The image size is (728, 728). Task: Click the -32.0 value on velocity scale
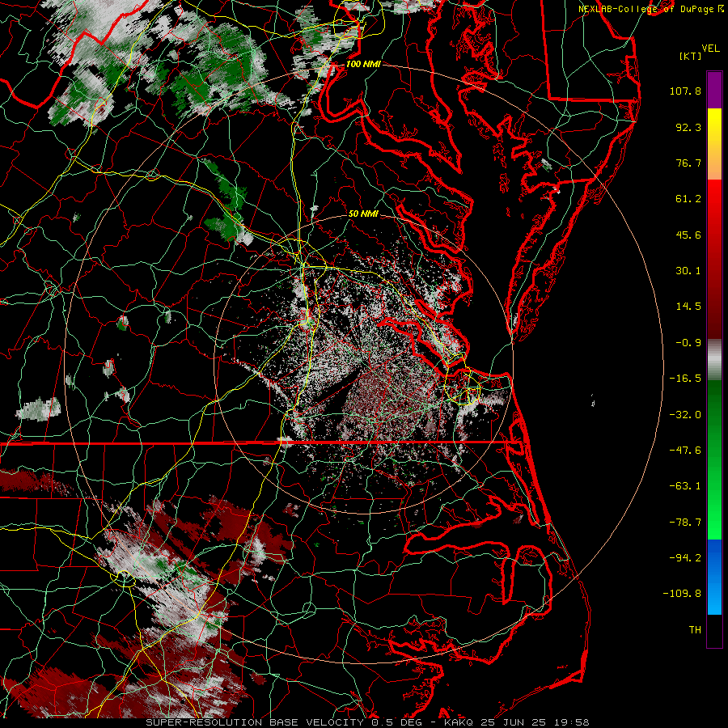[x=685, y=415]
